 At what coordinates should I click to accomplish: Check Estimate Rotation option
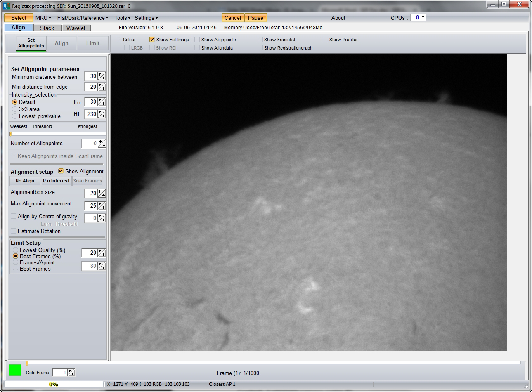tap(14, 231)
